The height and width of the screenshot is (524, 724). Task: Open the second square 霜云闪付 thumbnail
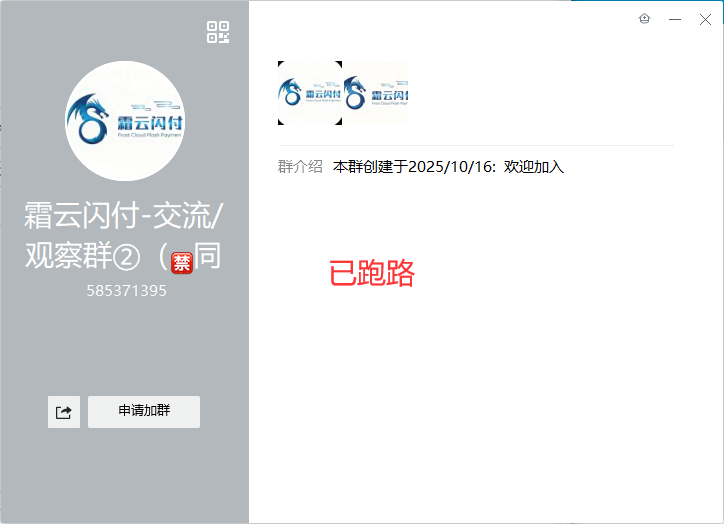coord(375,93)
